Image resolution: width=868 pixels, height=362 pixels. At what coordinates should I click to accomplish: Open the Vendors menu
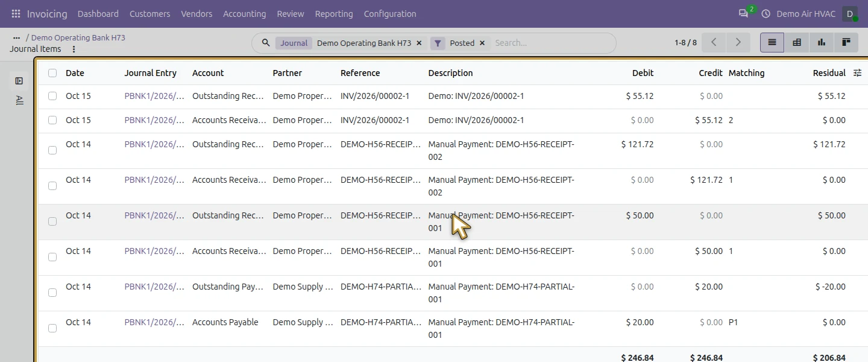click(x=197, y=14)
